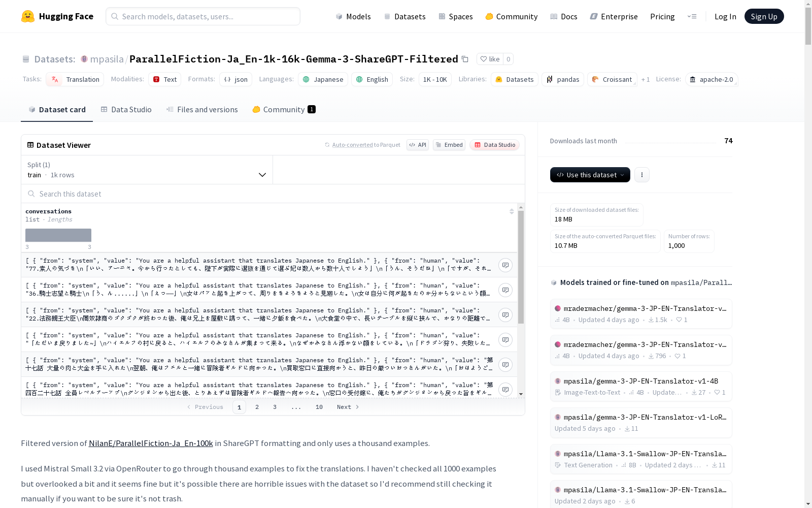The image size is (812, 508).
Task: Open Spaces in top navigation
Action: tap(456, 16)
